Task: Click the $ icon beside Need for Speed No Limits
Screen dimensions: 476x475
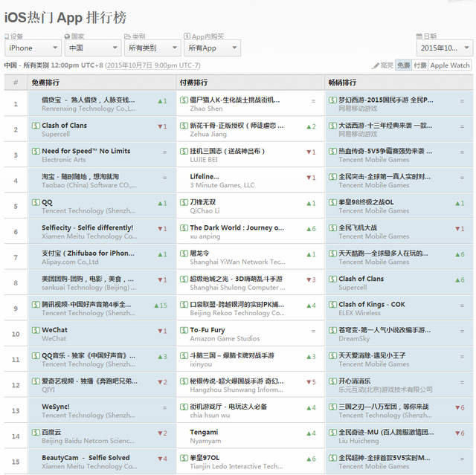Action: [x=36, y=151]
